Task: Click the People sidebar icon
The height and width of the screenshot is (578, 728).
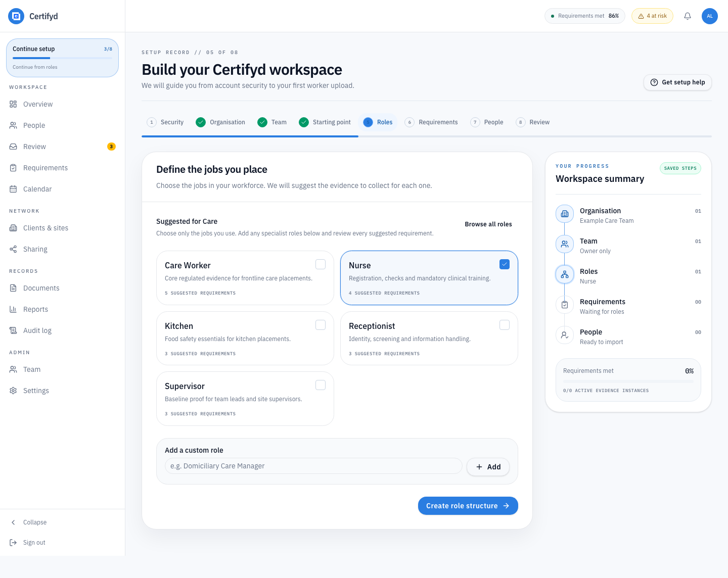Action: pyautogui.click(x=13, y=125)
